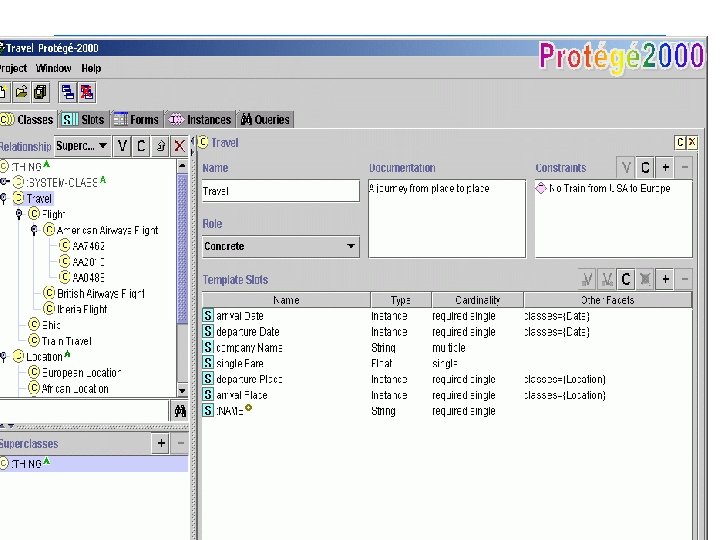Switch to the Slots tab
The image size is (720, 540).
coord(84,120)
